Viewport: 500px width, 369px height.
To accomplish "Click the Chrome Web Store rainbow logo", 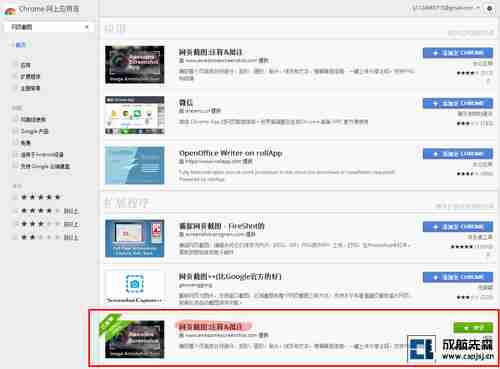I will pos(10,11).
